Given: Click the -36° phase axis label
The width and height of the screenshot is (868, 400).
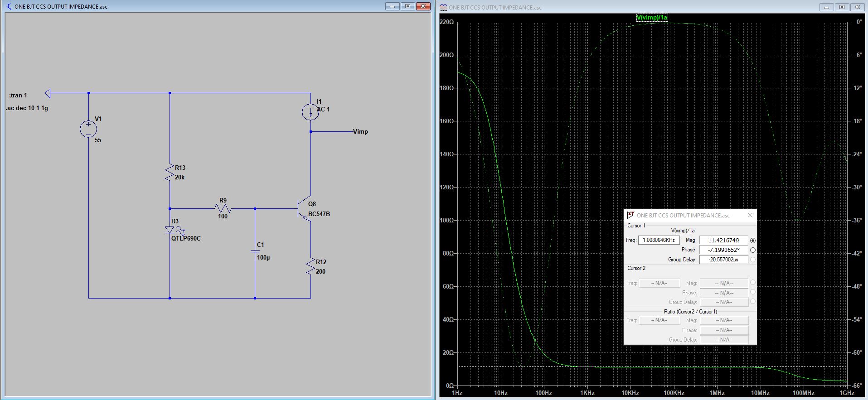Looking at the screenshot, I should click(x=856, y=220).
